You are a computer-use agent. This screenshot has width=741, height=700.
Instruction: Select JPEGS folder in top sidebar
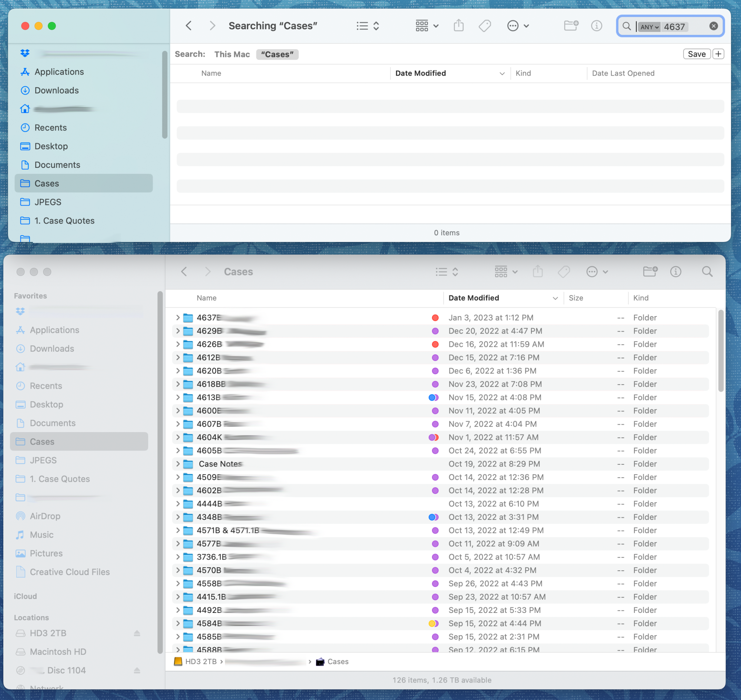coord(48,202)
